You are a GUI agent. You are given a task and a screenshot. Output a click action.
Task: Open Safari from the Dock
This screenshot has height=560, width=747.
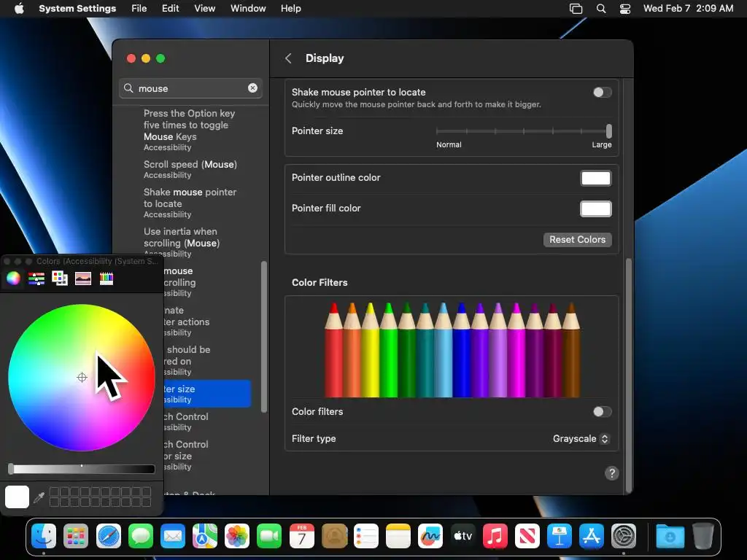[109, 536]
